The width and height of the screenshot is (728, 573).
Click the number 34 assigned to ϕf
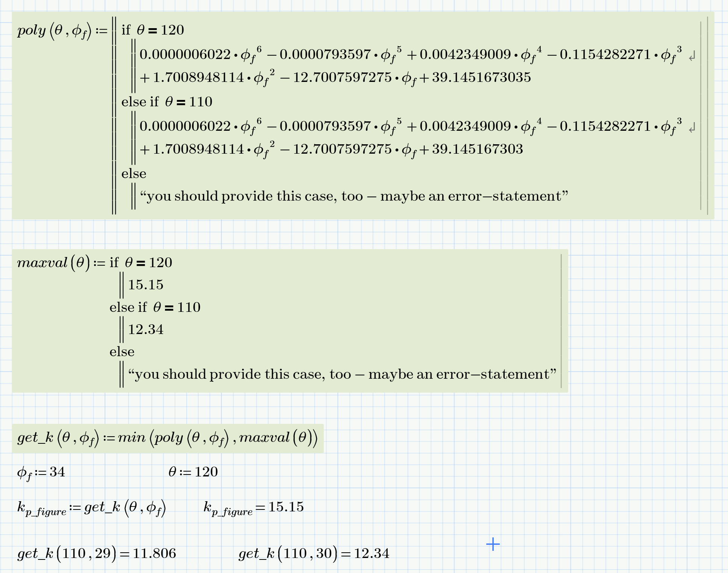tap(57, 472)
